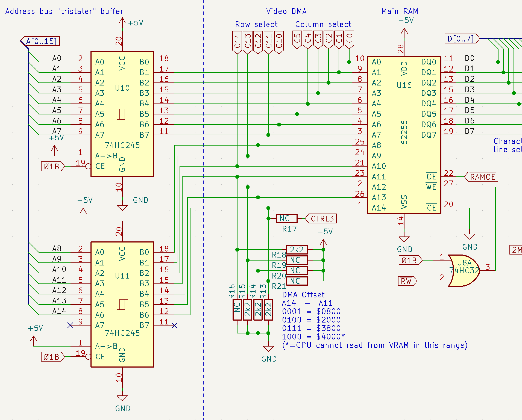Viewport: 522px width, 420px height.
Task: Select the R18 2k2 pull-up resistor
Action: pos(297,250)
